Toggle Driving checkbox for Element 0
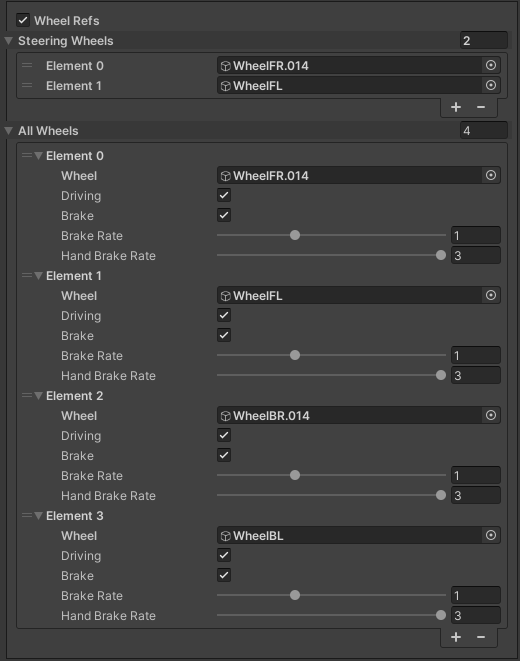 click(224, 195)
